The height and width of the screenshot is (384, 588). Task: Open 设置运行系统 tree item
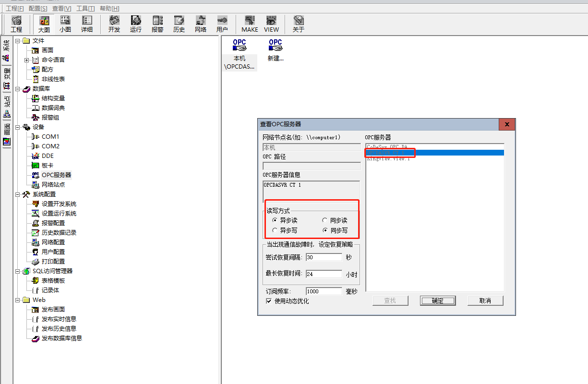click(59, 213)
